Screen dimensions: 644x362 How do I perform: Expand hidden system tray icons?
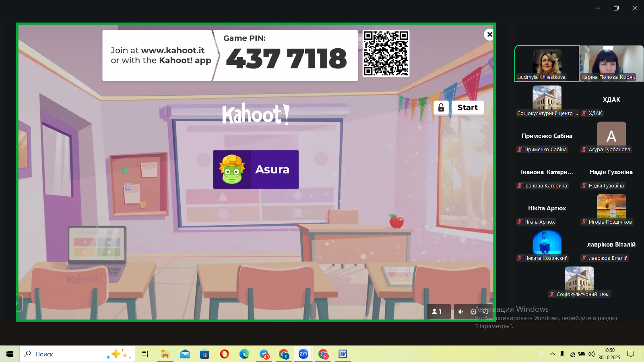point(552,354)
